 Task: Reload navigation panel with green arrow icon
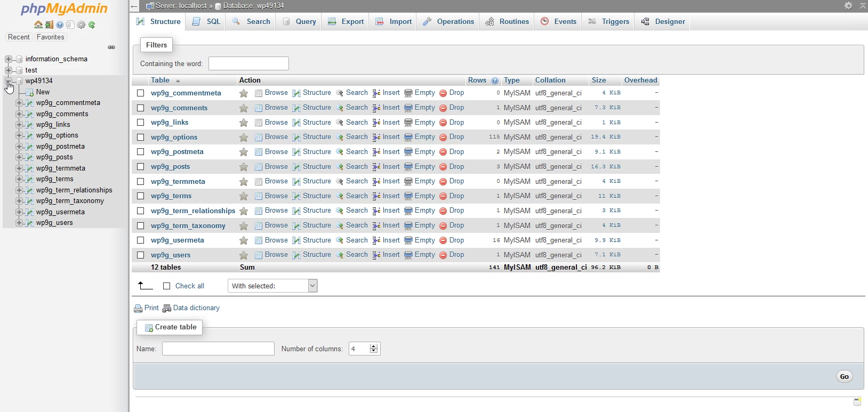coord(92,25)
